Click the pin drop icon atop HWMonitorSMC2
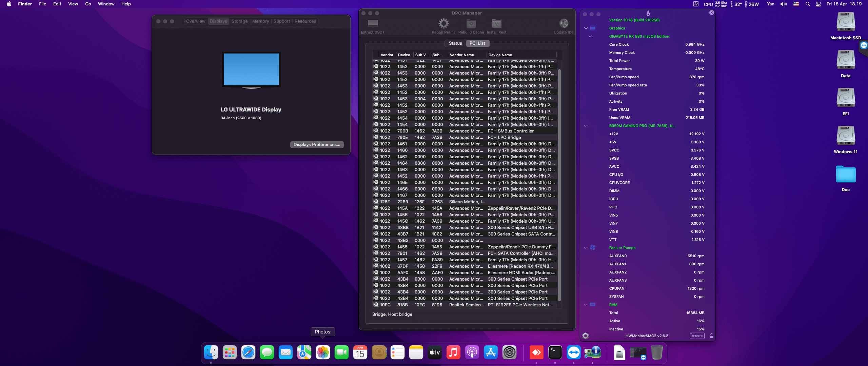 click(x=648, y=13)
